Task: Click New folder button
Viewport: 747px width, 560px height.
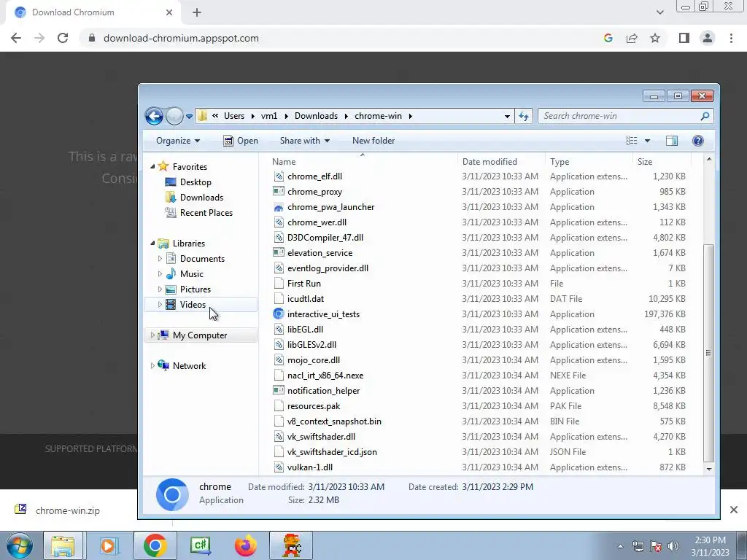Action: click(x=373, y=141)
